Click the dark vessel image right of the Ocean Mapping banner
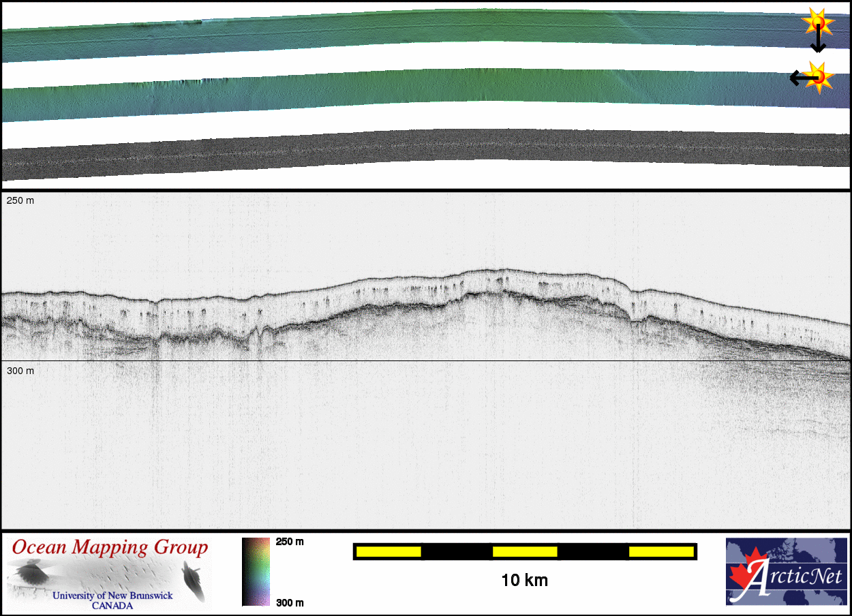The height and width of the screenshot is (616, 852). tap(193, 580)
